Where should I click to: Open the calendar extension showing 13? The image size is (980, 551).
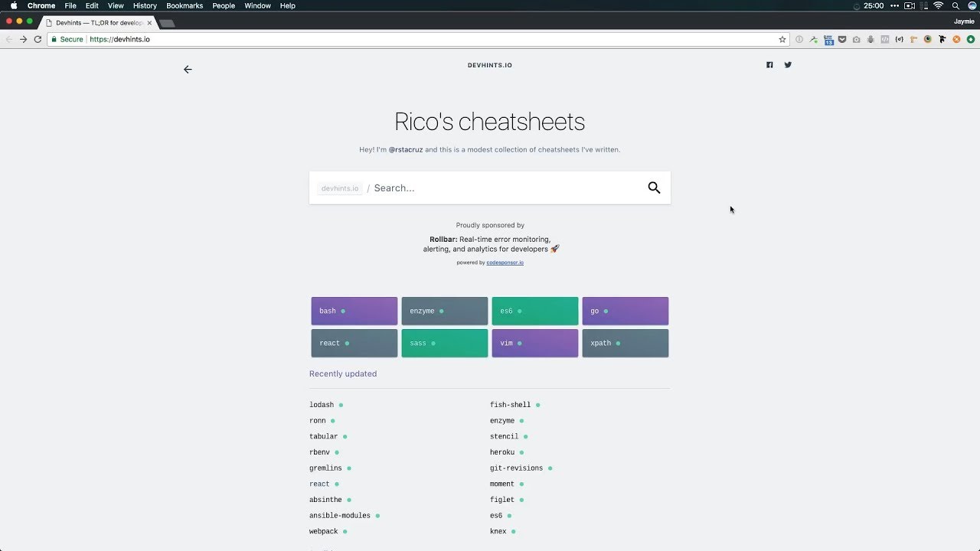(828, 40)
